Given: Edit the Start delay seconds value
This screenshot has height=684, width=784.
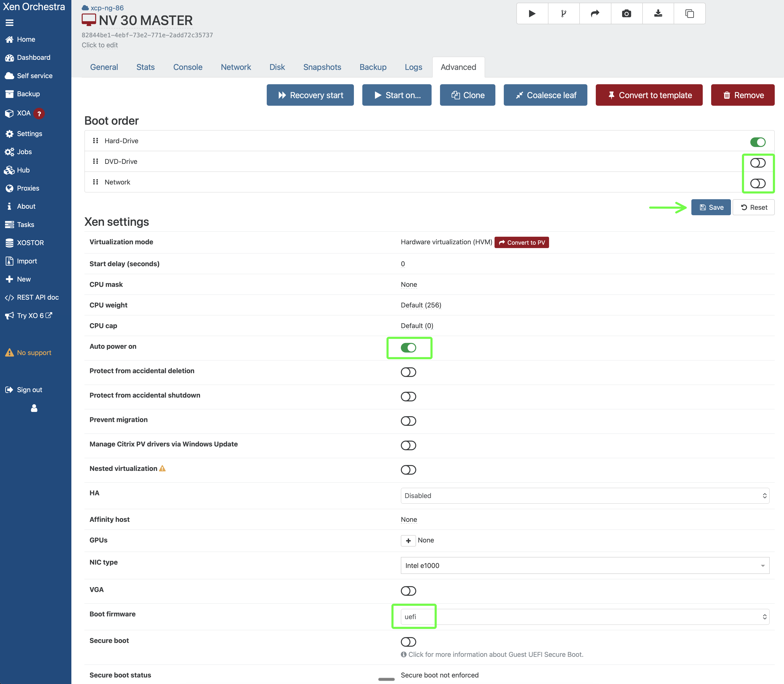Looking at the screenshot, I should [403, 264].
